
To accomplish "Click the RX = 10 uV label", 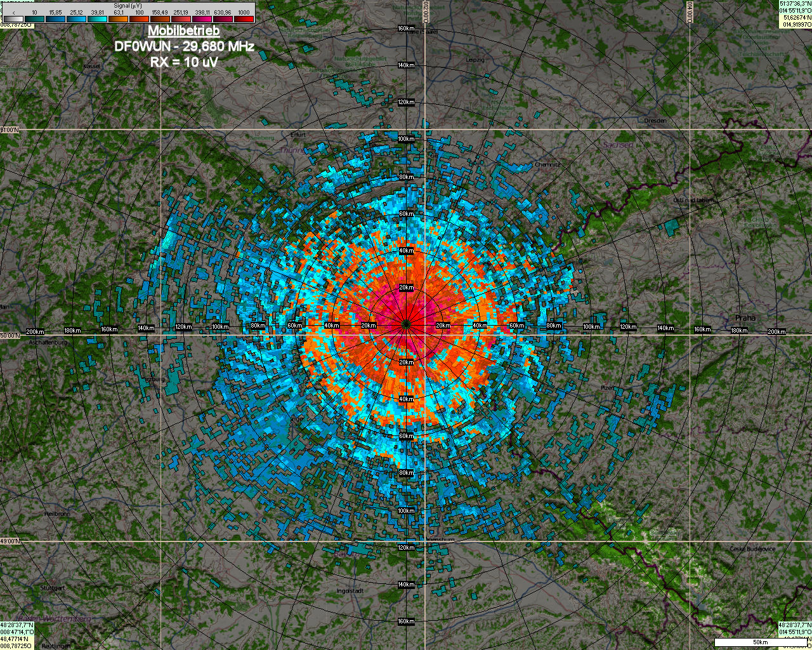I will click(x=184, y=62).
